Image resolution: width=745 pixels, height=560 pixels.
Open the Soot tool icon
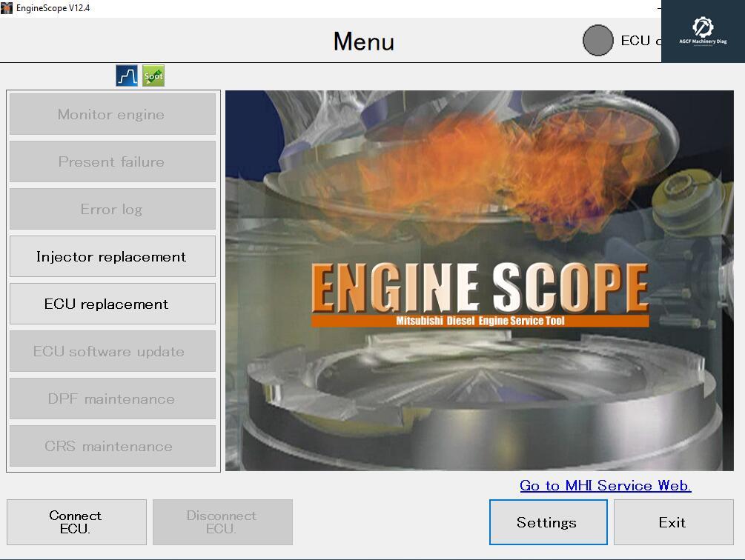pyautogui.click(x=153, y=75)
